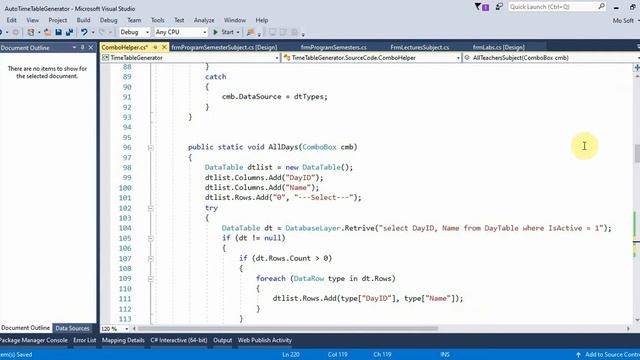Click the editor split-window plus icon
The height and width of the screenshot is (360, 640).
[x=637, y=68]
